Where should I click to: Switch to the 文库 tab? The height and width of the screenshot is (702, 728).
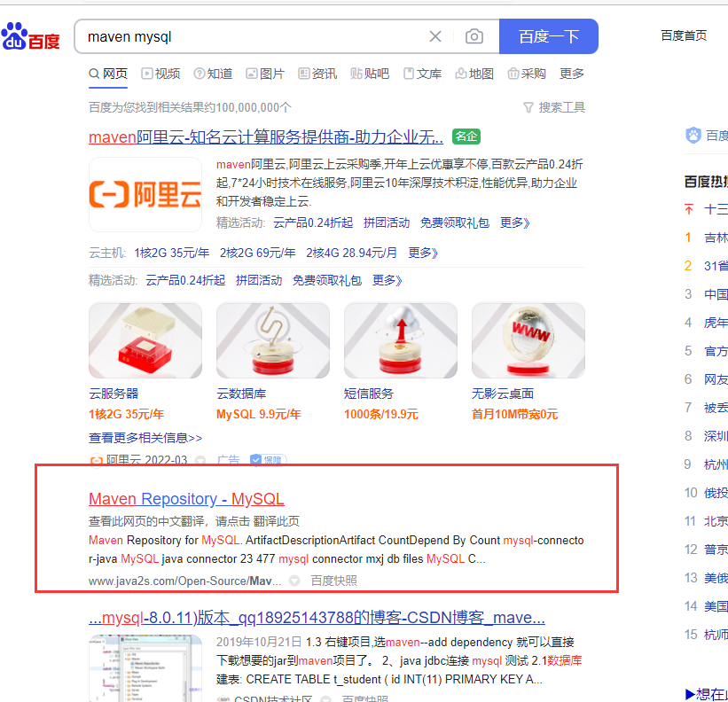422,74
